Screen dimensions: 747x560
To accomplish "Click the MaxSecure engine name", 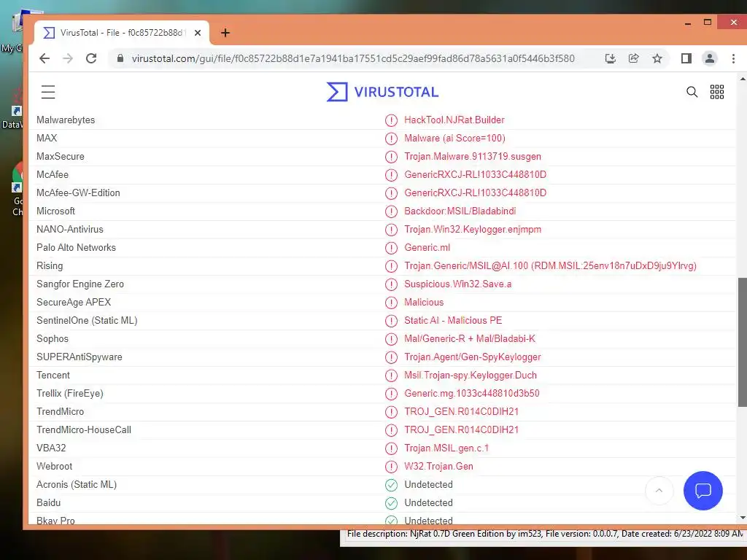I will (61, 157).
